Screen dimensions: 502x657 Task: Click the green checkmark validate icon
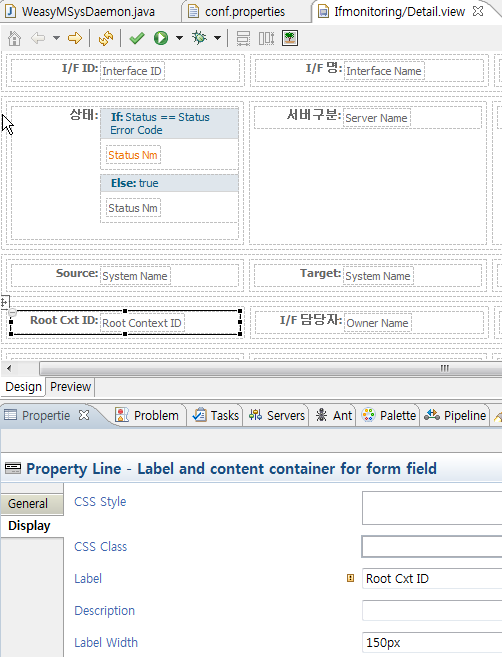[x=137, y=39]
